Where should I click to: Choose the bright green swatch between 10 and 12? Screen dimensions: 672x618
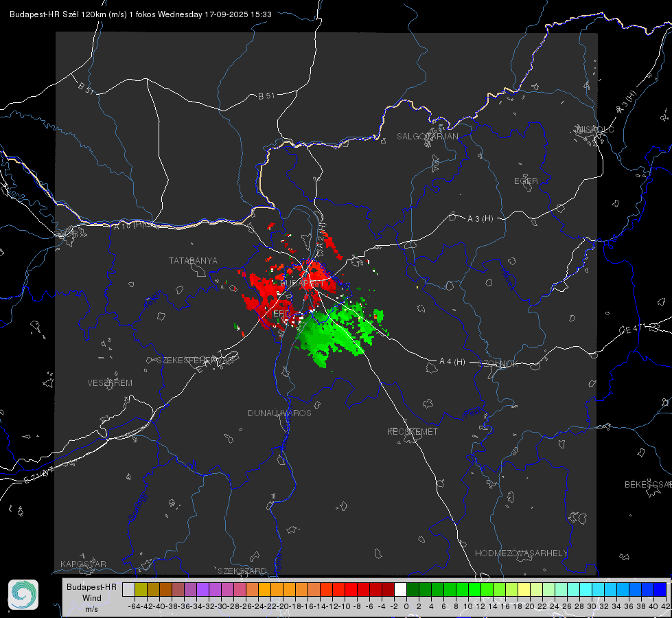point(474,589)
